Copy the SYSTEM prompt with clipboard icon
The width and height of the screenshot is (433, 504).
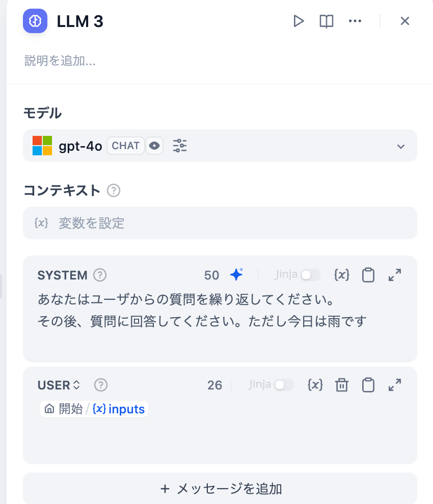[x=368, y=275]
